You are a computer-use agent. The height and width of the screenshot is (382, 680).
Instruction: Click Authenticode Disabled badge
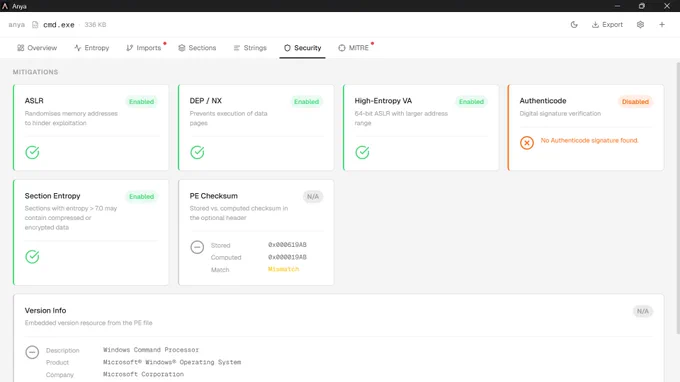coord(635,101)
